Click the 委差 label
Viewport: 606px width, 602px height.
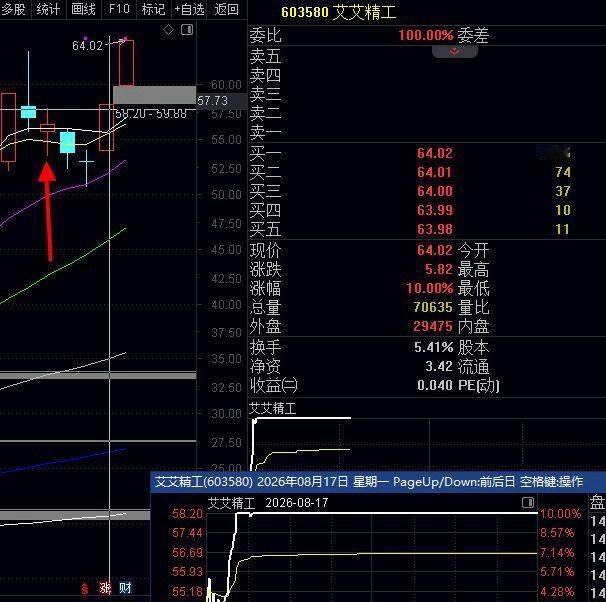[473, 36]
